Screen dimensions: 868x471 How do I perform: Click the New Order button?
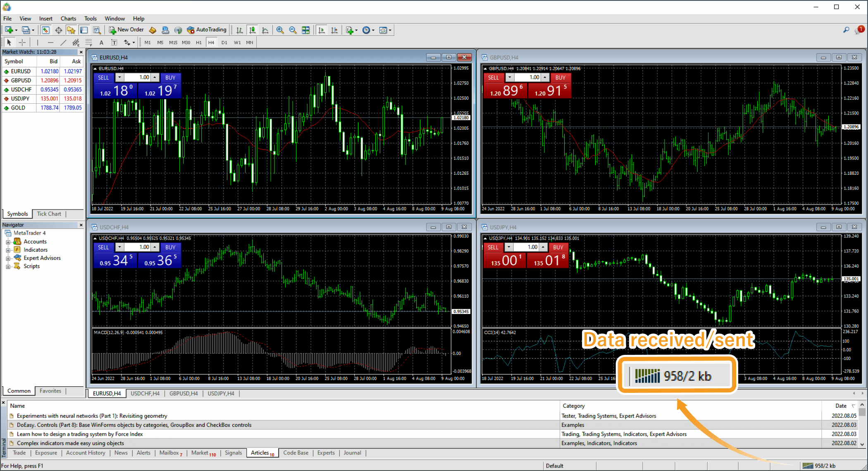point(126,29)
